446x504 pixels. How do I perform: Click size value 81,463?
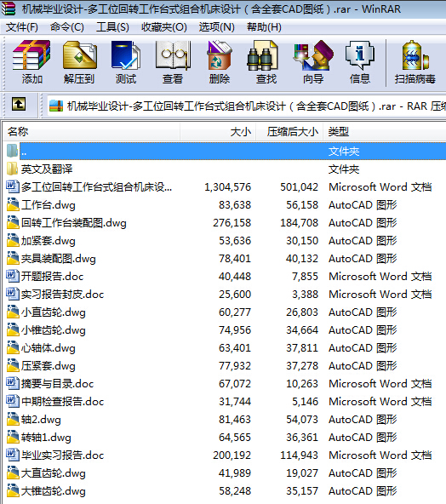tap(235, 419)
